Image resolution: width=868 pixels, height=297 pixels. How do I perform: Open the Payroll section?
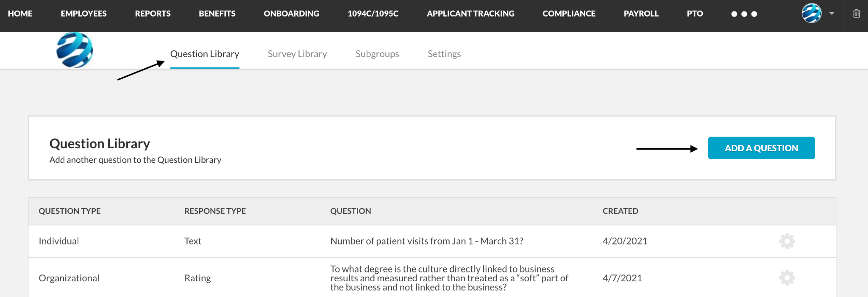pyautogui.click(x=641, y=14)
